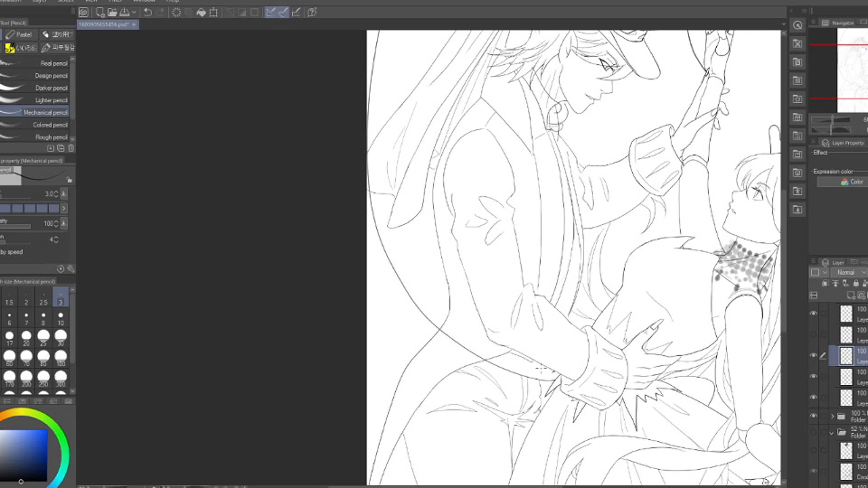The height and width of the screenshot is (488, 868).
Task: Open opacity dynamics button beside 100
Action: click(x=64, y=223)
